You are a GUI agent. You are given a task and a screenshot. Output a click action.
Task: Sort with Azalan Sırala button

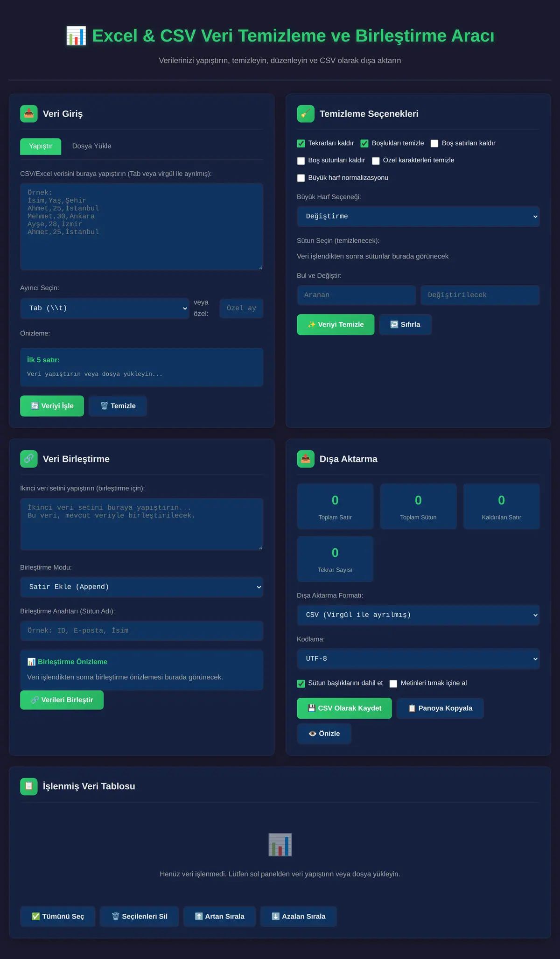299,917
